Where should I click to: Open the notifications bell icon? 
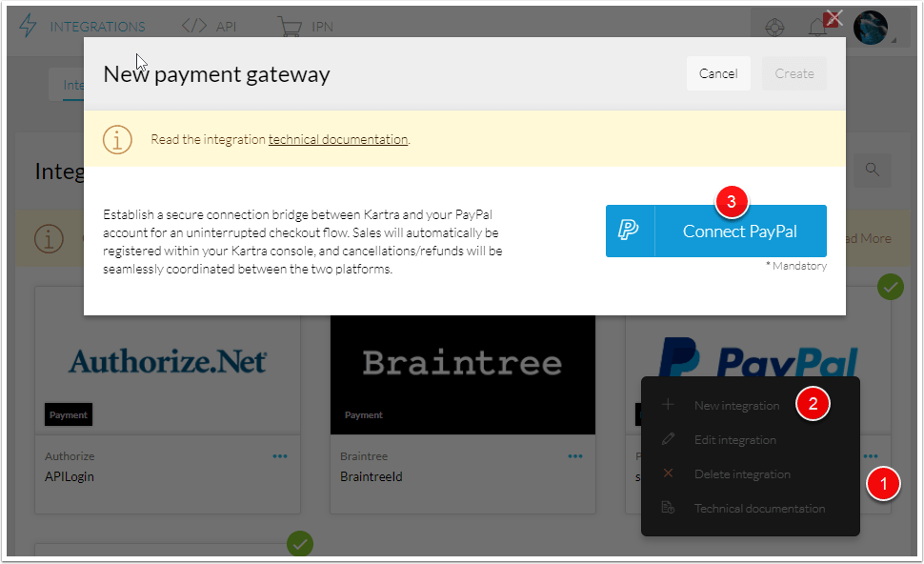point(816,27)
